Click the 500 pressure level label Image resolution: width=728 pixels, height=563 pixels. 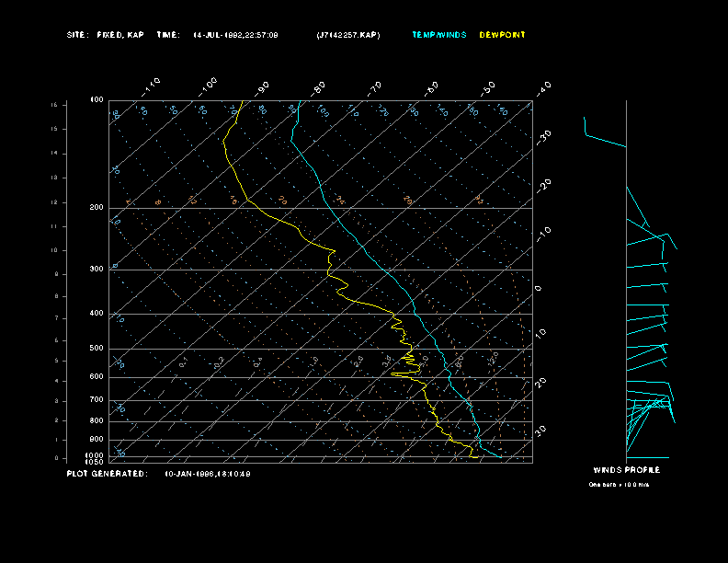pyautogui.click(x=97, y=348)
